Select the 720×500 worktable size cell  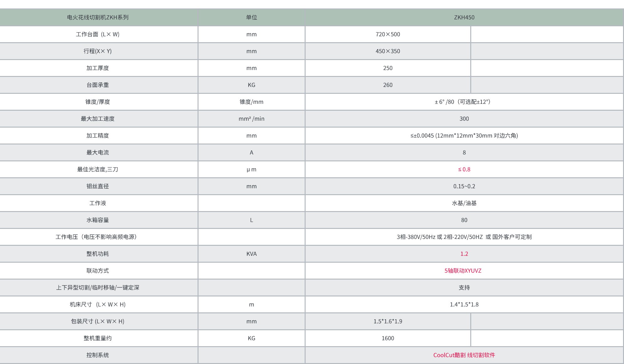388,34
